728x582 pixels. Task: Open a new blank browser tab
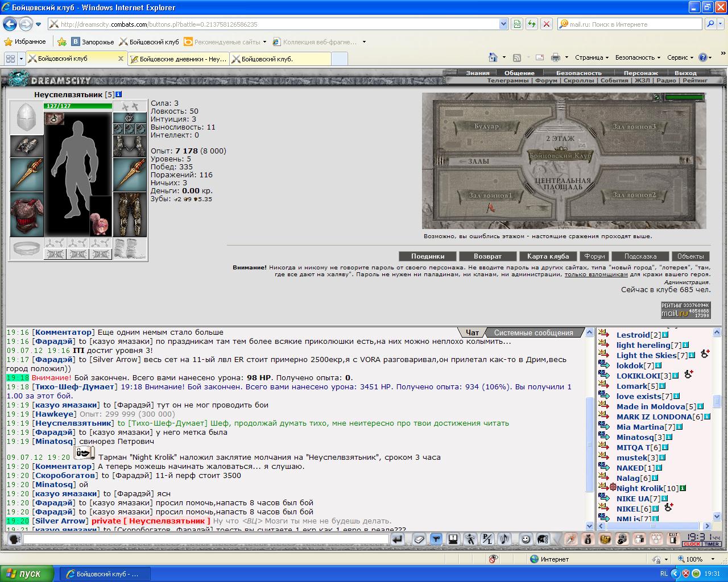pos(339,59)
